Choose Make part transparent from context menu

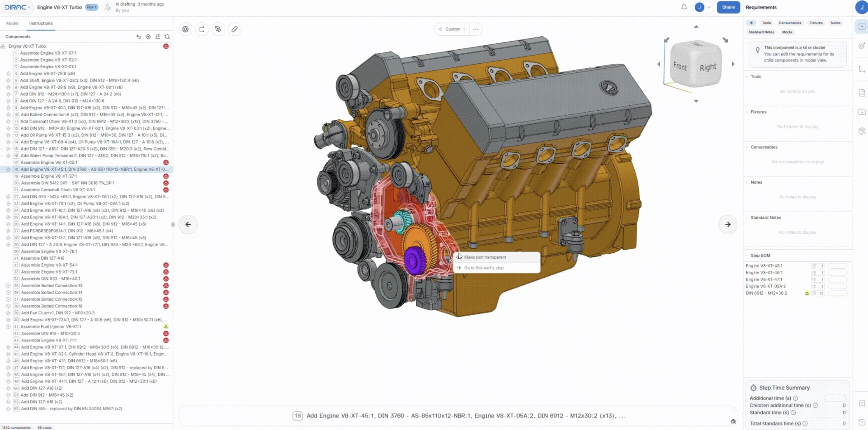[x=497, y=257]
